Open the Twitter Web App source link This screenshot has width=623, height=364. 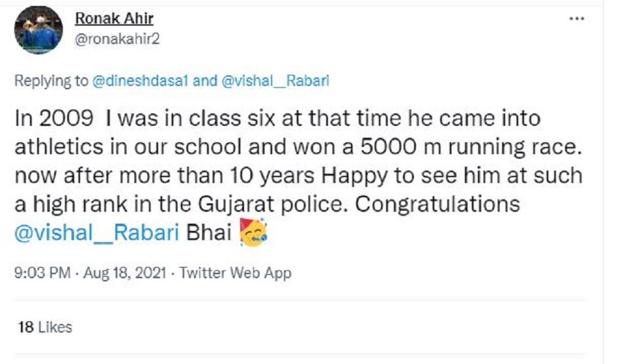pyautogui.click(x=235, y=273)
